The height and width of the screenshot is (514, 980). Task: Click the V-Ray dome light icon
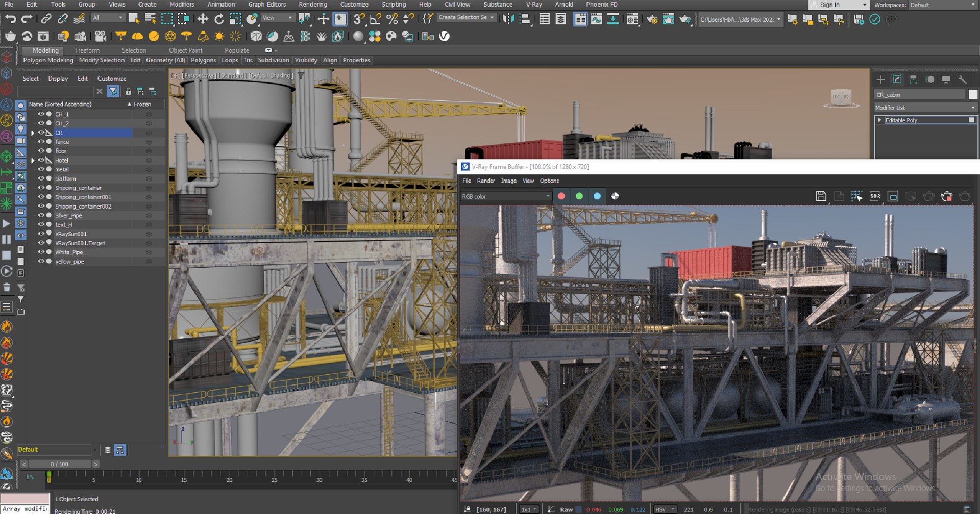(137, 36)
